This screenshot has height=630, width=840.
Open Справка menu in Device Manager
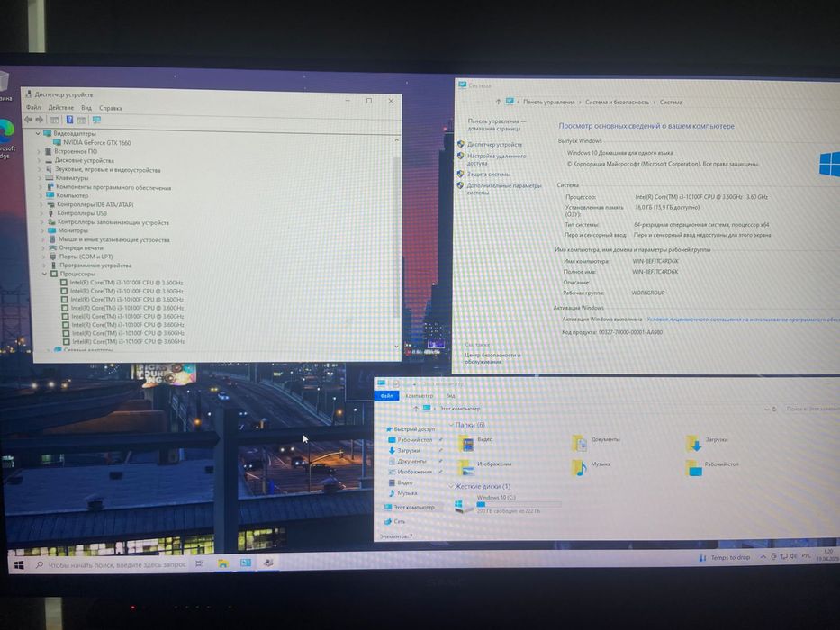[x=111, y=108]
